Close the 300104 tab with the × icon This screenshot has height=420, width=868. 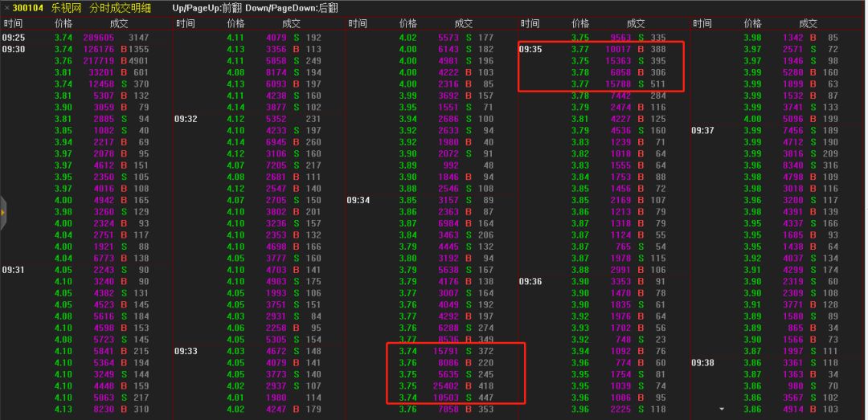(x=6, y=8)
